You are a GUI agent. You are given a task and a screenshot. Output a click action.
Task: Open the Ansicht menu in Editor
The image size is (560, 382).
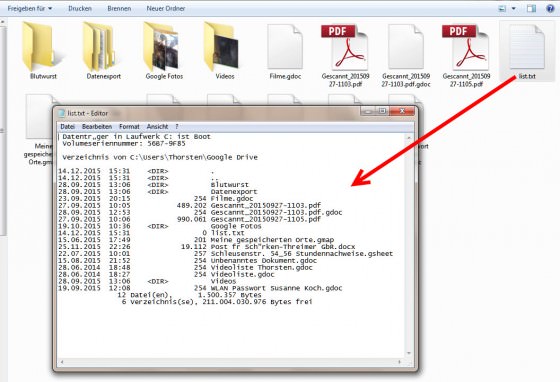(157, 127)
